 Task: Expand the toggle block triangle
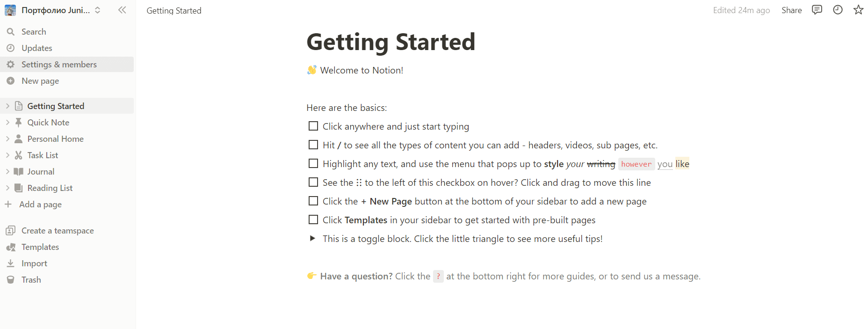[x=312, y=239]
